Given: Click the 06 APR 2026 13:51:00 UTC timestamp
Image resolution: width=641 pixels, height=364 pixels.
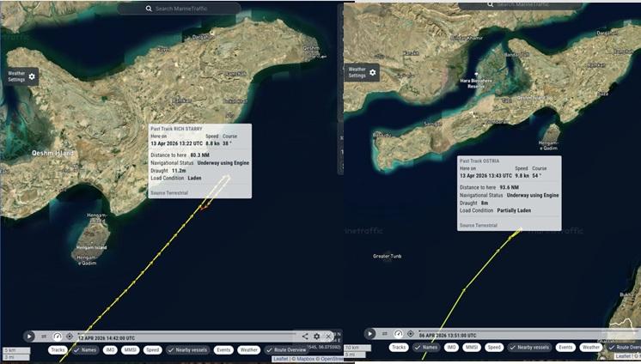Looking at the screenshot, I should click(448, 335).
